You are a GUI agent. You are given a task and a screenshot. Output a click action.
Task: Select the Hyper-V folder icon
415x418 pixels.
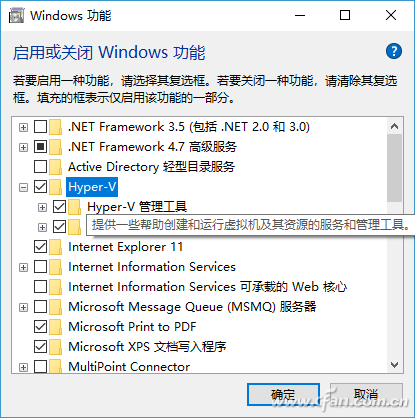(x=56, y=187)
